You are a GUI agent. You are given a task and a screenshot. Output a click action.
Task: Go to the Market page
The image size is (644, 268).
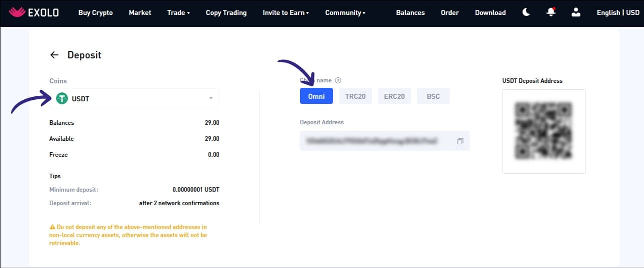tap(140, 12)
